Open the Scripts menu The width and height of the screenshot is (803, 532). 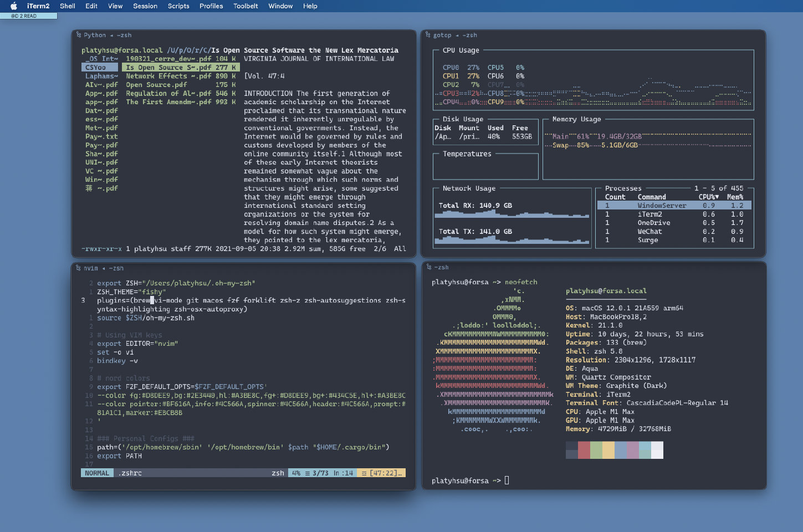coord(178,6)
